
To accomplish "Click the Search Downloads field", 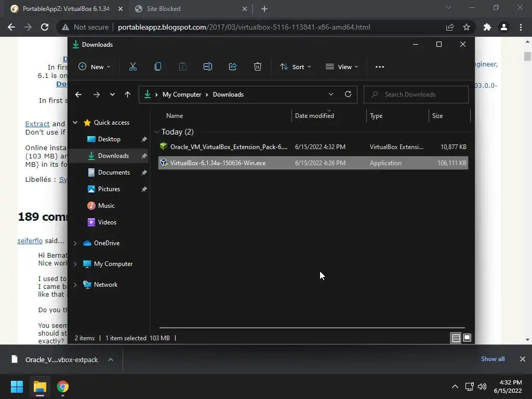I will click(416, 95).
